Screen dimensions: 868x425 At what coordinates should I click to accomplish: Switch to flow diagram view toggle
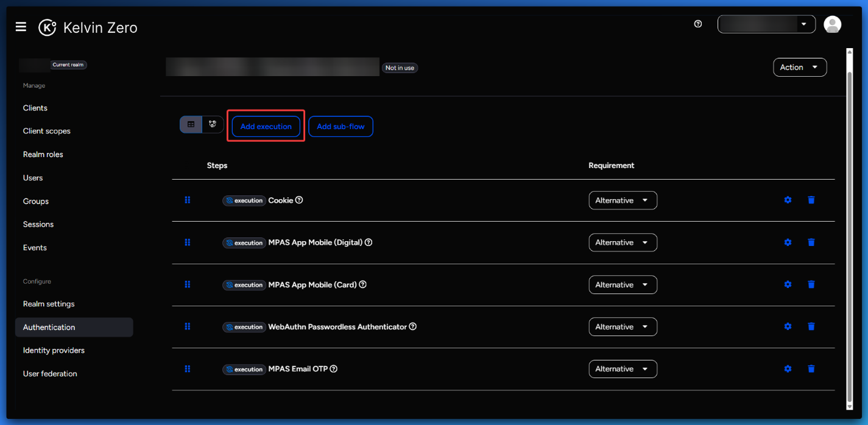tap(213, 124)
